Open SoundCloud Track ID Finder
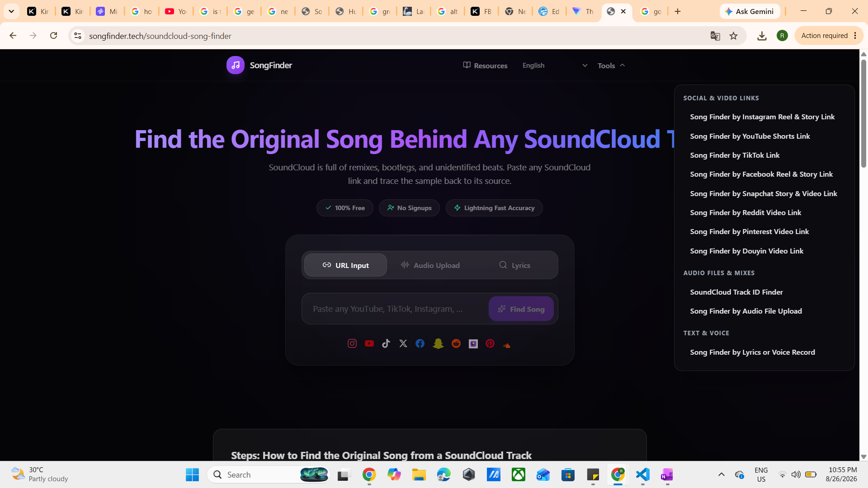 pyautogui.click(x=736, y=292)
